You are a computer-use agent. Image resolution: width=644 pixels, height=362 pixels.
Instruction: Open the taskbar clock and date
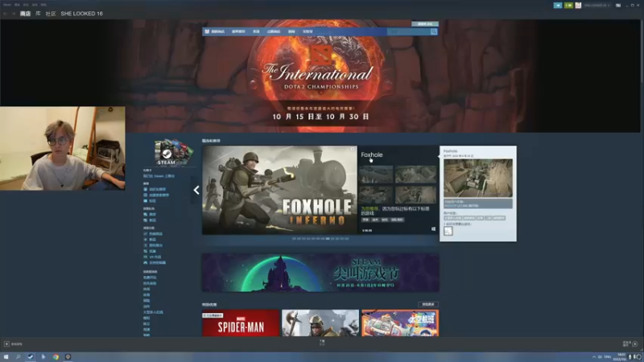(620, 356)
